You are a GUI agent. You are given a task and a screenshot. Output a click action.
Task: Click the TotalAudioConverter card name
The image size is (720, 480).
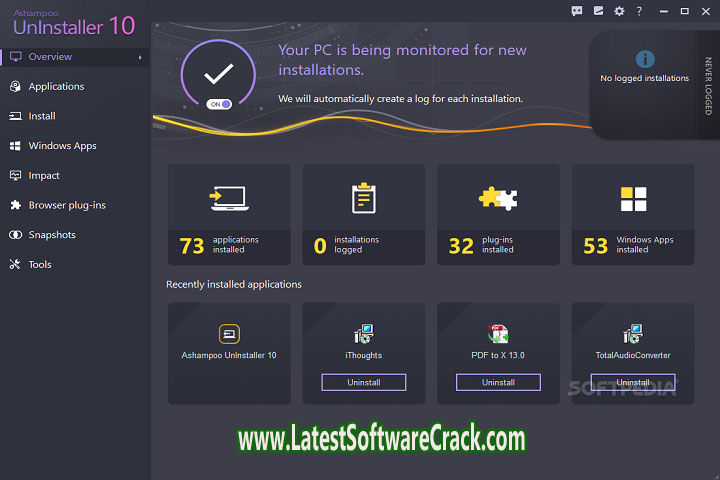click(633, 355)
